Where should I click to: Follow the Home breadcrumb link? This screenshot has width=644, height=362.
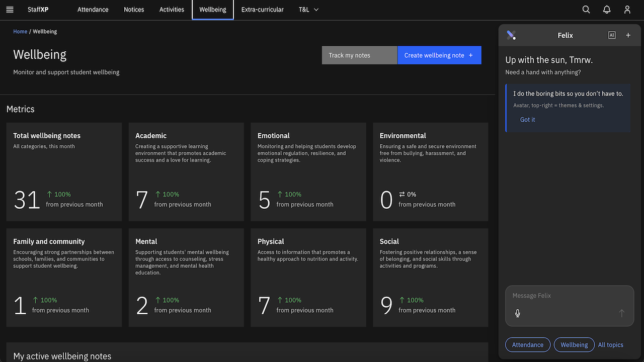pos(20,31)
